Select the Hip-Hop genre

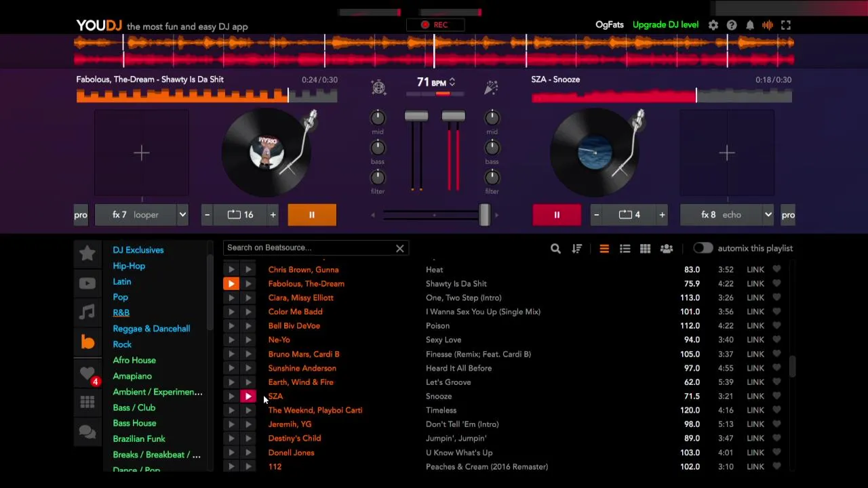129,266
